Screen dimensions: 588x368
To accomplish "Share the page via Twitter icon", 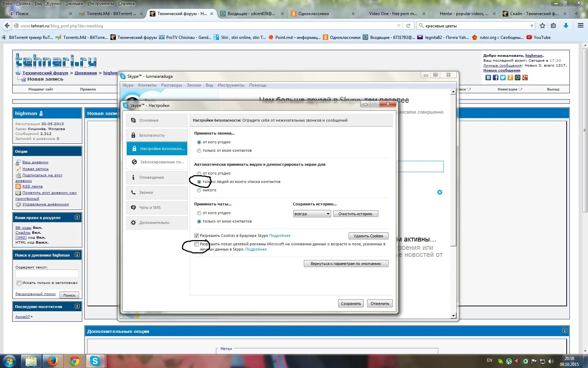I will coord(503,77).
